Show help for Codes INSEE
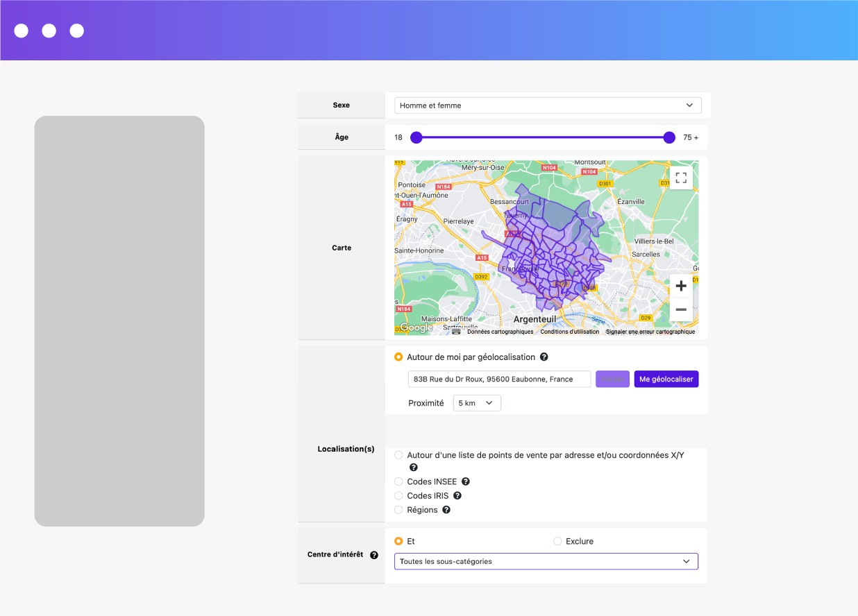Image resolution: width=858 pixels, height=616 pixels. point(466,481)
